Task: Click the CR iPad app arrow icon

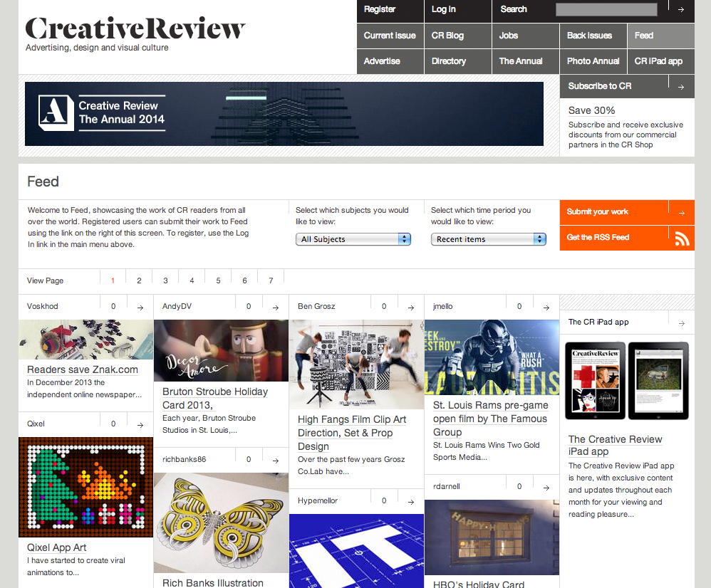Action: coord(682,323)
